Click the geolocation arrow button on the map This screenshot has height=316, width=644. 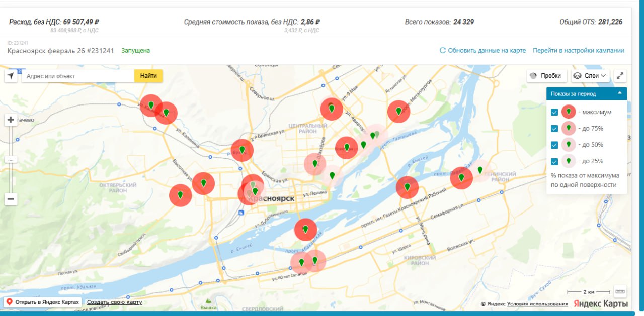[x=11, y=76]
